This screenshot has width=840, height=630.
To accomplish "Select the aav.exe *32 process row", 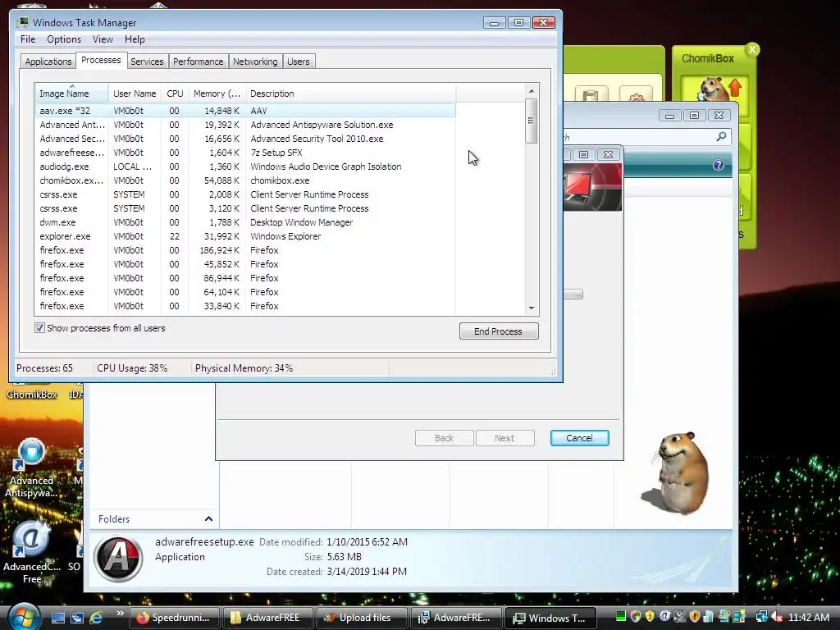I will (245, 111).
